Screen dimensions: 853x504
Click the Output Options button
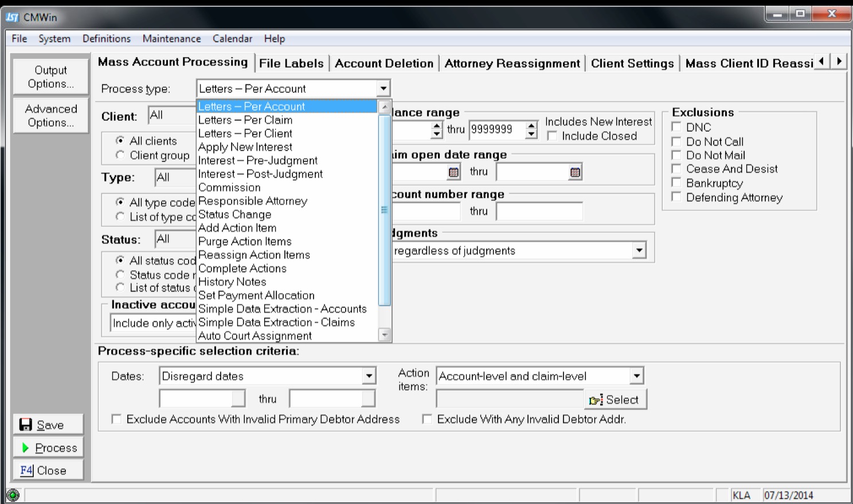pyautogui.click(x=51, y=77)
